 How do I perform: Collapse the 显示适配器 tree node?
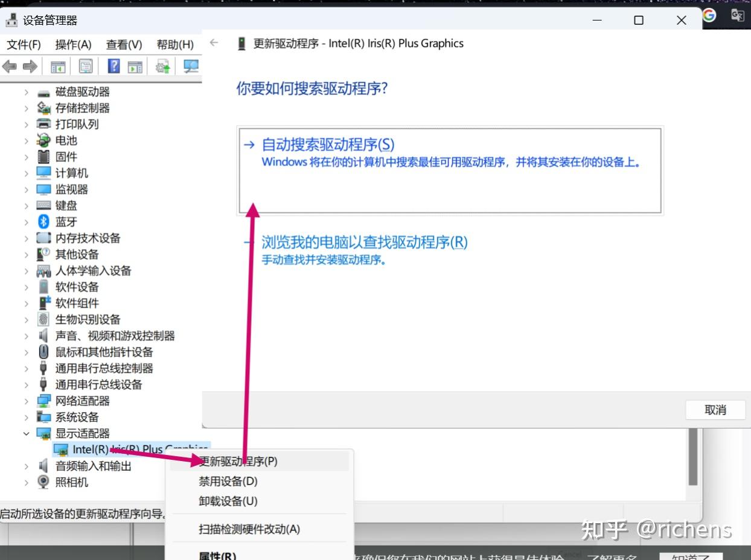click(x=26, y=433)
